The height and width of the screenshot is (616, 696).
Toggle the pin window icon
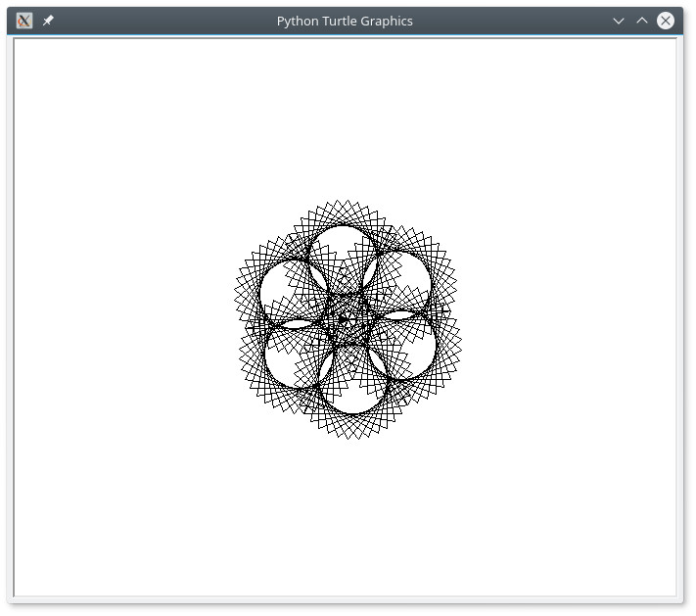(48, 21)
